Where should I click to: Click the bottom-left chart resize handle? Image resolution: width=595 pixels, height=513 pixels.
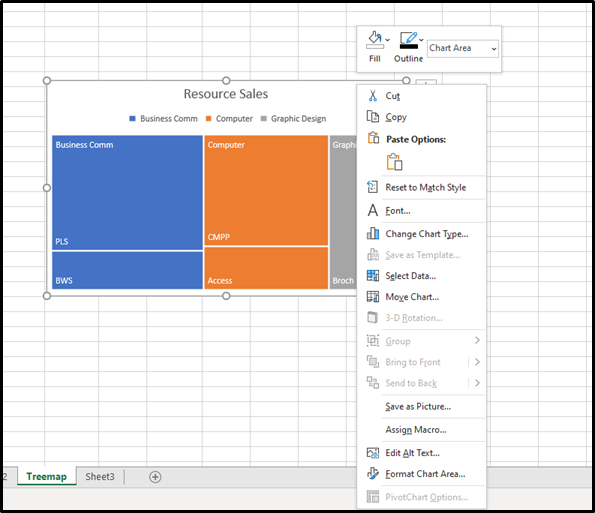pyautogui.click(x=47, y=296)
